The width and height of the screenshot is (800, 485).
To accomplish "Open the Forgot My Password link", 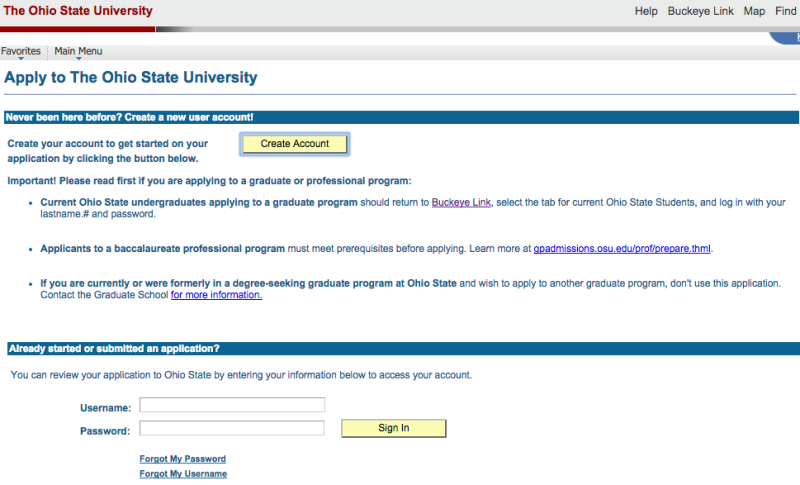I will (x=183, y=459).
